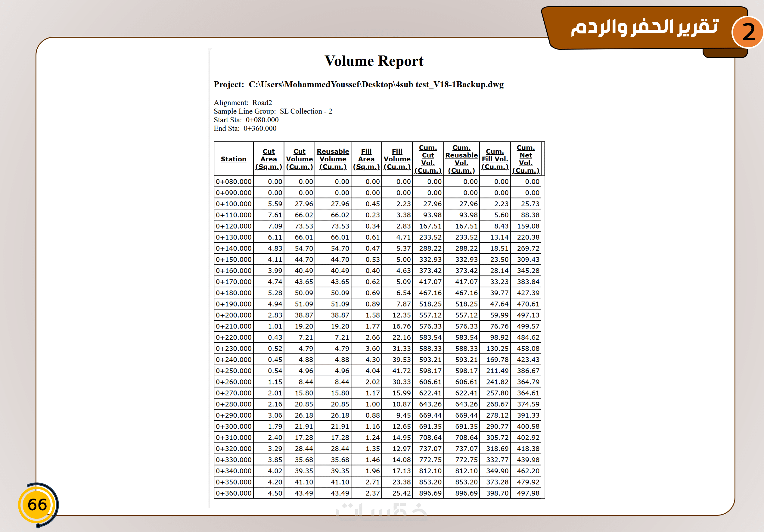Click the Alignment Road2 text line
This screenshot has height=532, width=764.
click(243, 102)
